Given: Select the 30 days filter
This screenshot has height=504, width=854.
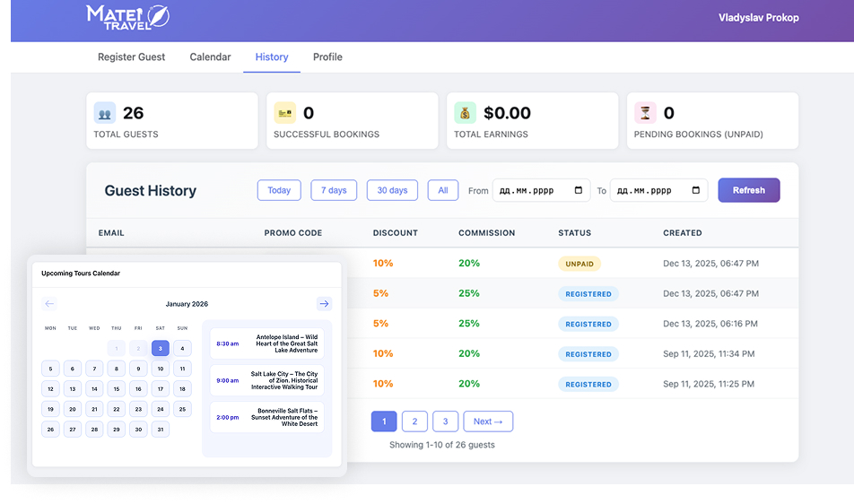Looking at the screenshot, I should click(392, 190).
